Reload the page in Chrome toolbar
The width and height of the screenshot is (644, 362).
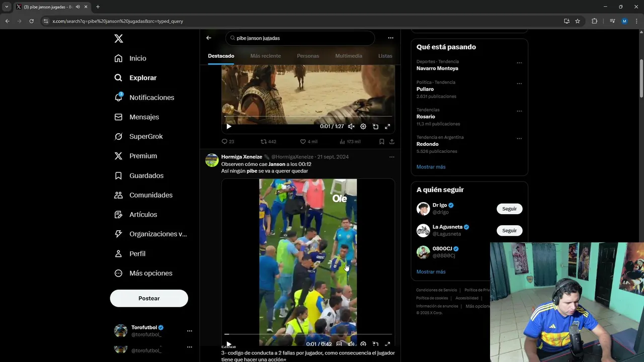pyautogui.click(x=31, y=21)
